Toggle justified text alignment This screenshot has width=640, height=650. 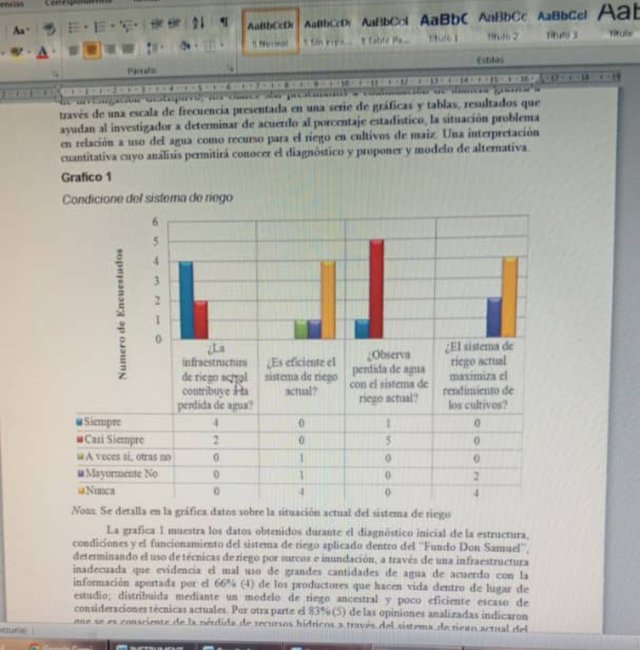pos(129,49)
